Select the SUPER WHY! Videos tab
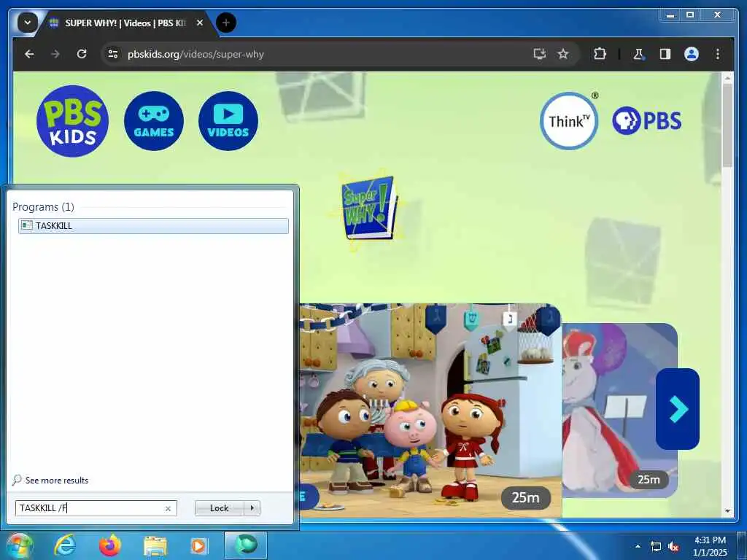The width and height of the screenshot is (747, 560). (125, 23)
